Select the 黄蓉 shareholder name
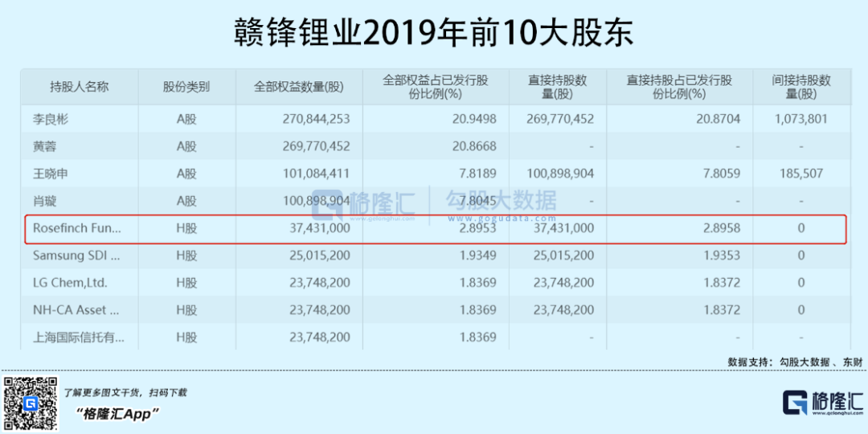 click(x=43, y=146)
